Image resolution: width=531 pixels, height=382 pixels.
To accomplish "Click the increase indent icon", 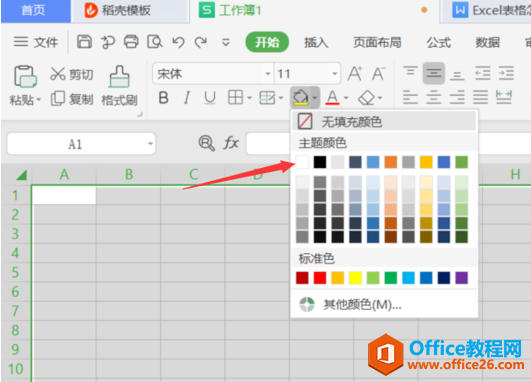I will coord(506,73).
